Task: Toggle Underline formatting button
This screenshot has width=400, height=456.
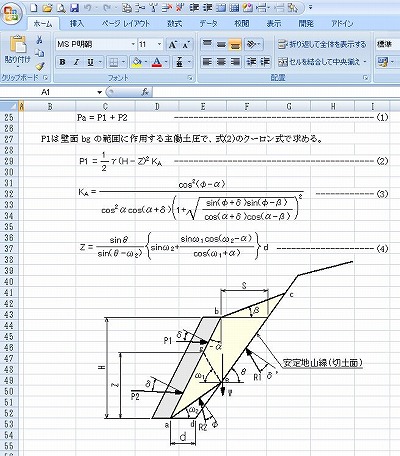Action: [x=90, y=62]
